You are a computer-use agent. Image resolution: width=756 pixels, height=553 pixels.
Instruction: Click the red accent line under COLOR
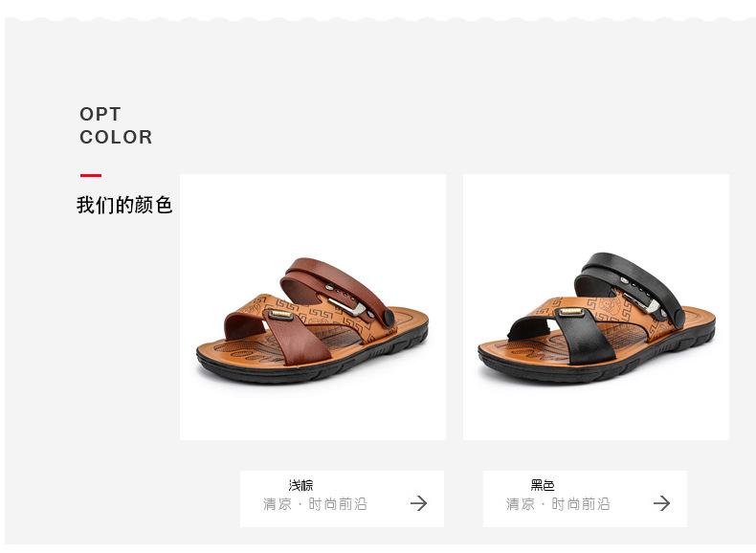[x=91, y=175]
